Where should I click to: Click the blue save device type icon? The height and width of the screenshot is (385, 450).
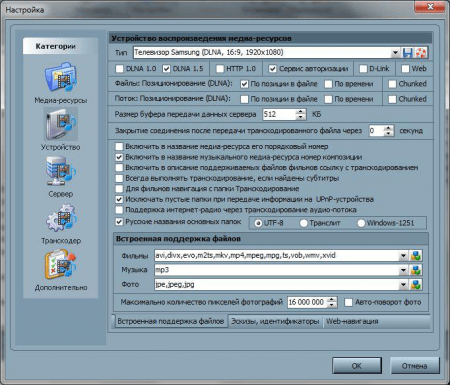[x=408, y=53]
